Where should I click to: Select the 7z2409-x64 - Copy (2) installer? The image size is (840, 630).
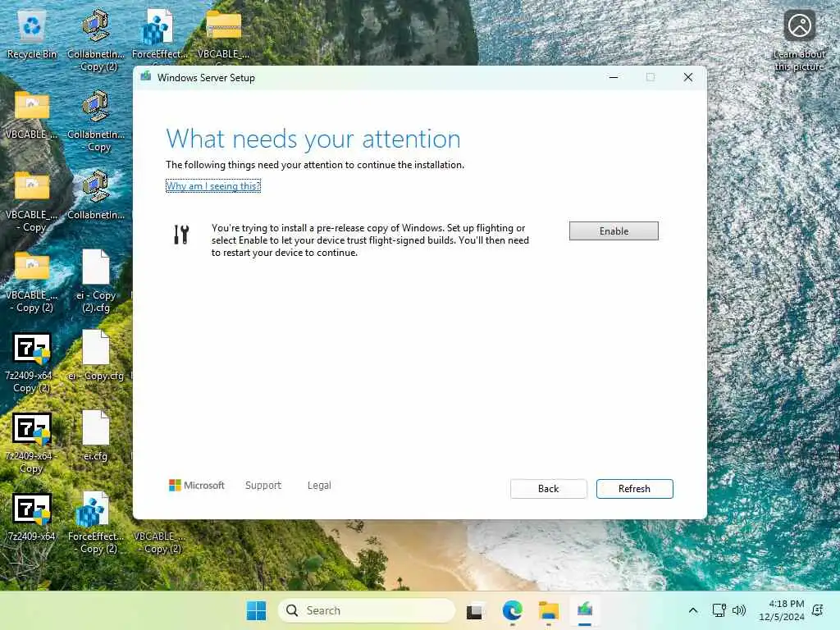click(32, 362)
